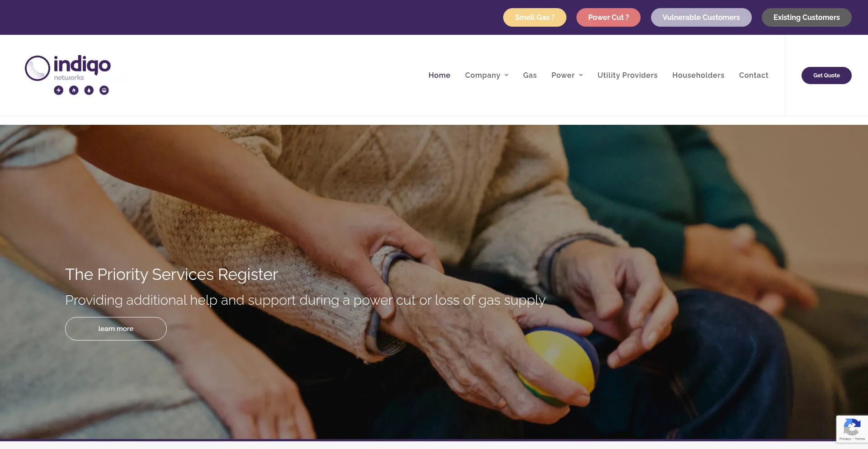Click the yellow Smell Gas button
Image resolution: width=868 pixels, height=449 pixels.
(x=535, y=17)
